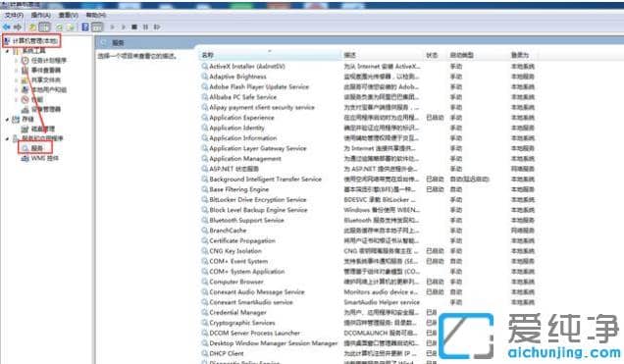
Task: Click the gear icon beside DHCP Client
Action: coord(204,353)
